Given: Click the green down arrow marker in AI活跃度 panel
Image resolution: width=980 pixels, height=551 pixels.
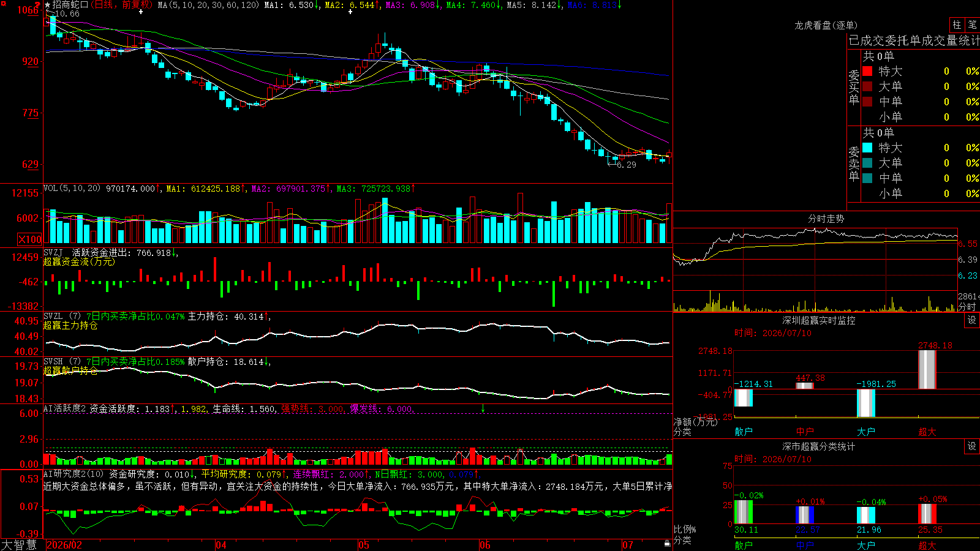Looking at the screenshot, I should point(483,408).
